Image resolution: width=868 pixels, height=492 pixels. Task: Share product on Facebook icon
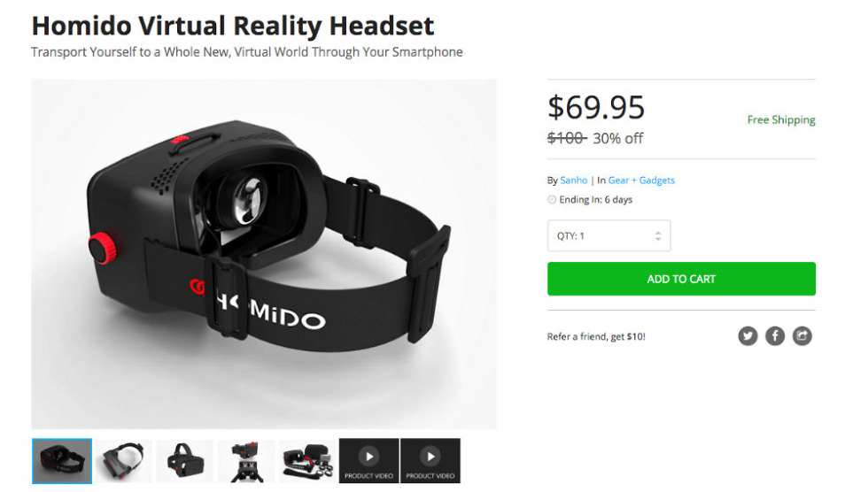click(x=775, y=335)
